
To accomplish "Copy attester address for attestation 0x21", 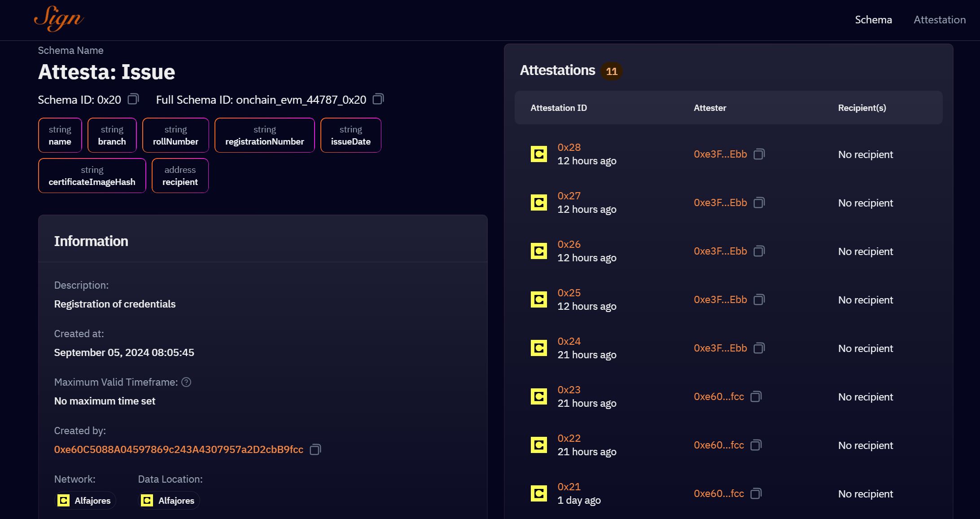I will [756, 493].
